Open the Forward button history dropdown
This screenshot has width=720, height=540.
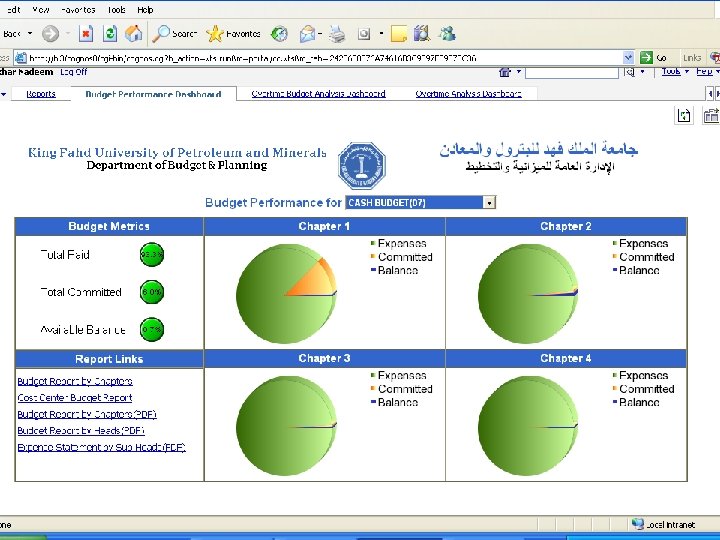68,34
